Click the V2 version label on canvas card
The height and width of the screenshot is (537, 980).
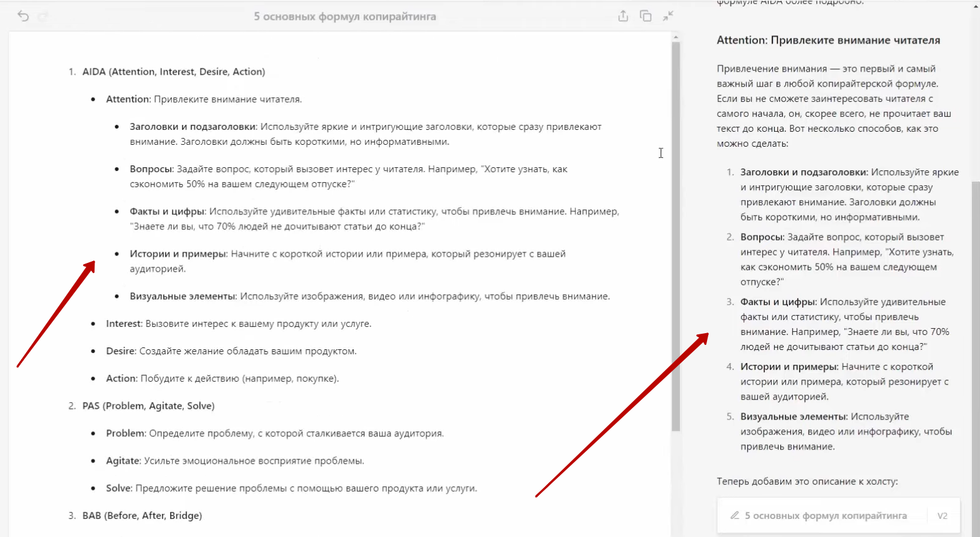click(942, 516)
